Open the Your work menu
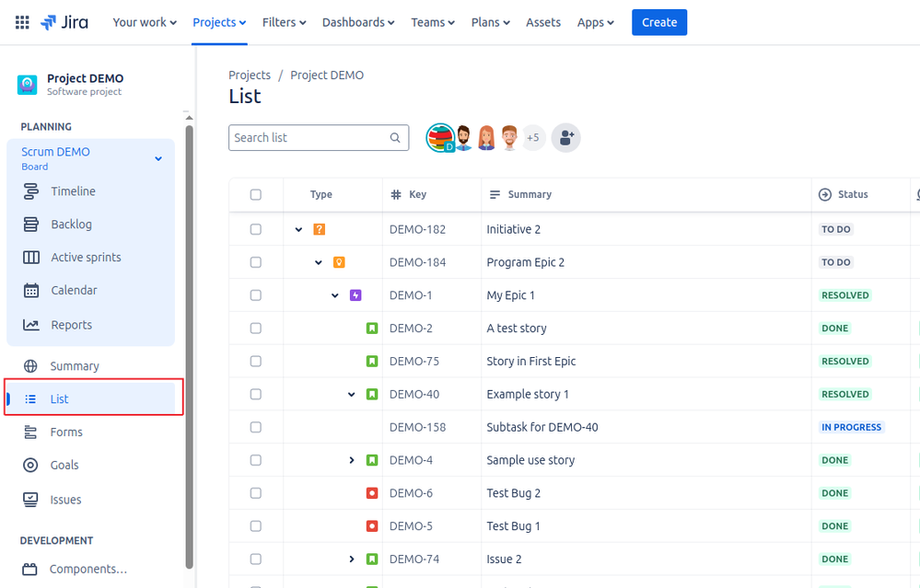Image resolution: width=920 pixels, height=588 pixels. pos(145,22)
